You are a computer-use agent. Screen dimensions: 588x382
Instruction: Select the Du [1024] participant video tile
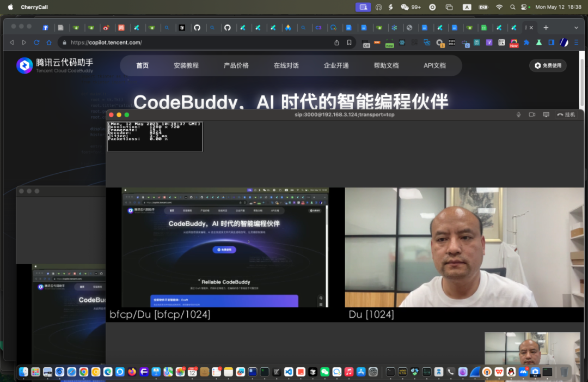click(464, 247)
